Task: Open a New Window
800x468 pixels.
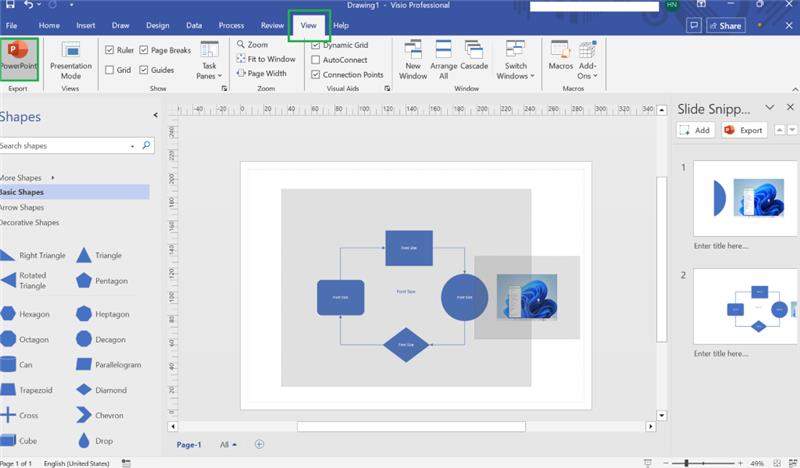Action: click(413, 60)
